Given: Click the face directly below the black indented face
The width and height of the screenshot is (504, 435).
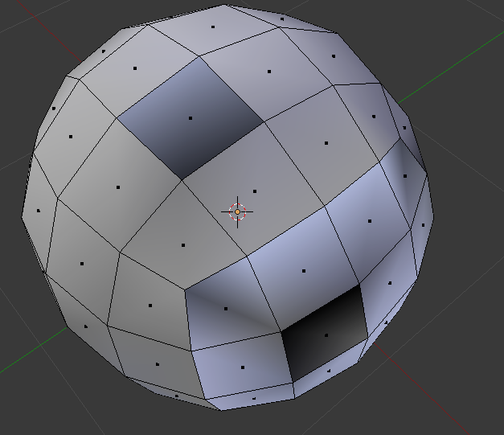Looking at the screenshot, I should point(329,371).
